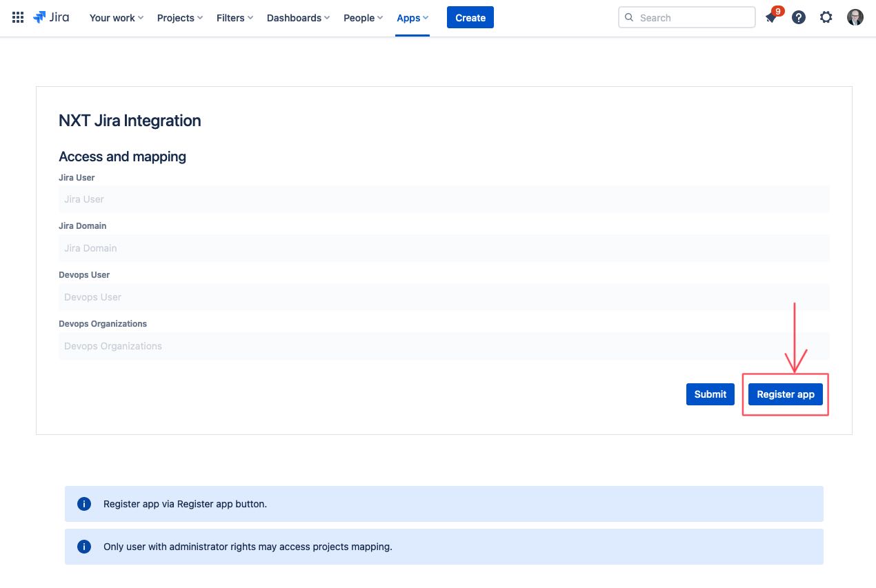
Task: Click into the Jira Domain field
Action: pyautogui.click(x=444, y=248)
